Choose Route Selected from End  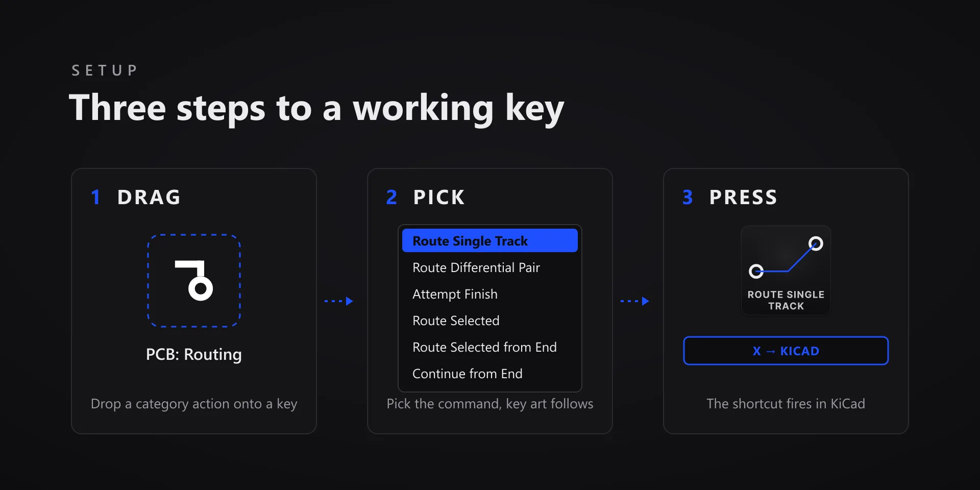click(x=490, y=347)
